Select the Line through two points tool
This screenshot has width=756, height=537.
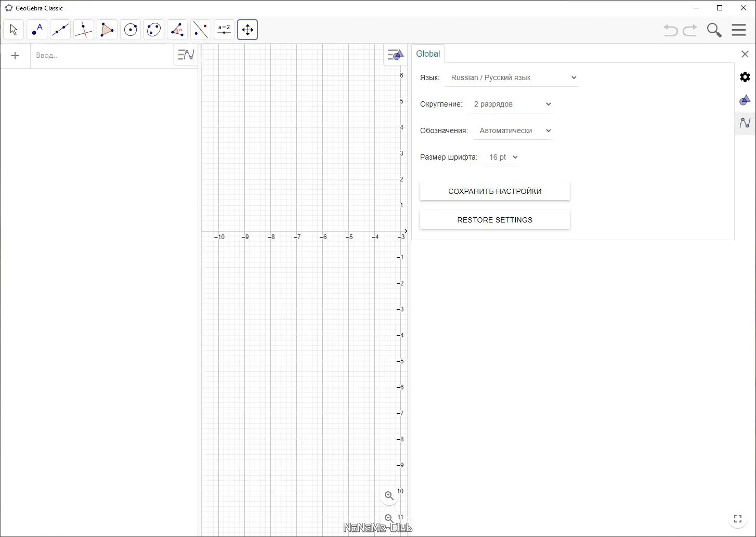[60, 30]
